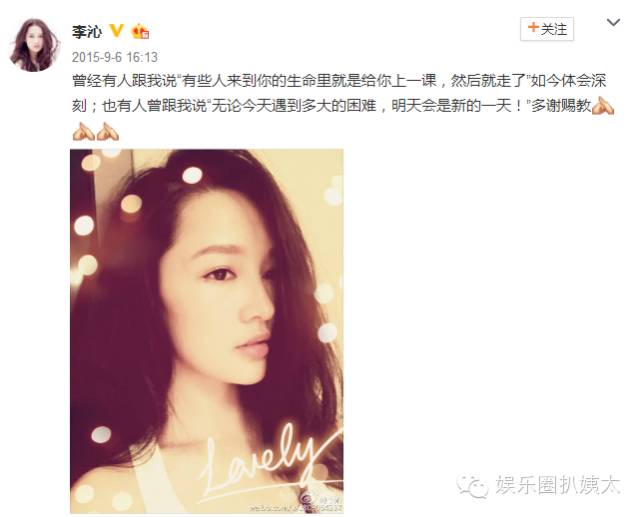Click the WeChat logo watermark
Viewport: 640px width, 517px height.
[x=472, y=485]
